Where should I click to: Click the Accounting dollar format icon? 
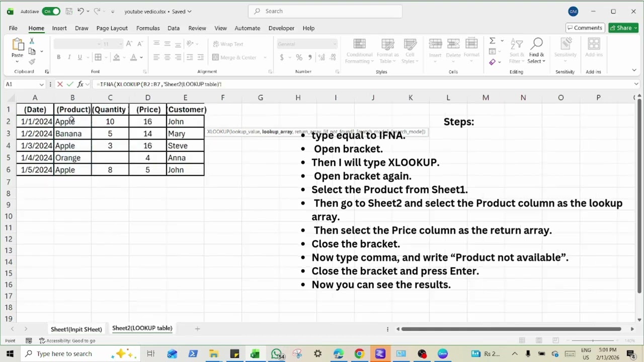[282, 57]
